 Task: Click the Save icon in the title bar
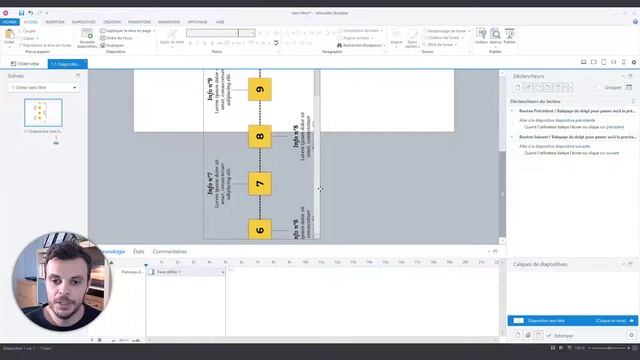click(22, 13)
